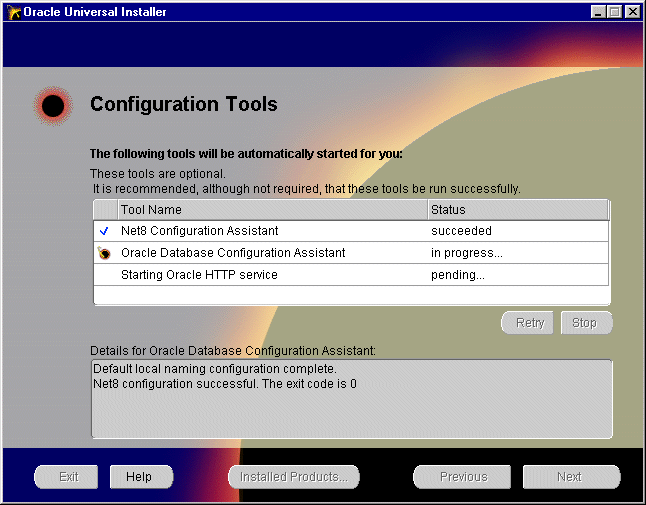Click the blue checkmark beside Net8 Configuration Assistant
The image size is (646, 505).
pyautogui.click(x=104, y=231)
